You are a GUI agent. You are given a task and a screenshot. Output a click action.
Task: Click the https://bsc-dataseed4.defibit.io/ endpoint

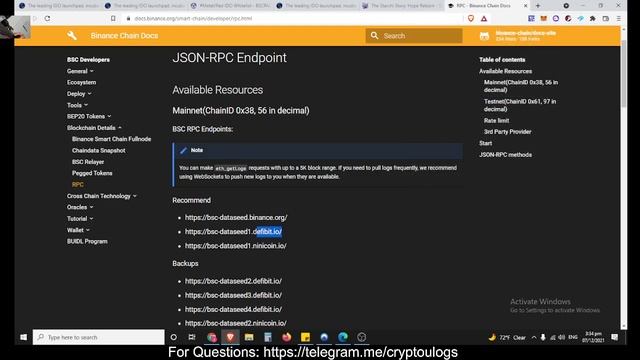233,309
